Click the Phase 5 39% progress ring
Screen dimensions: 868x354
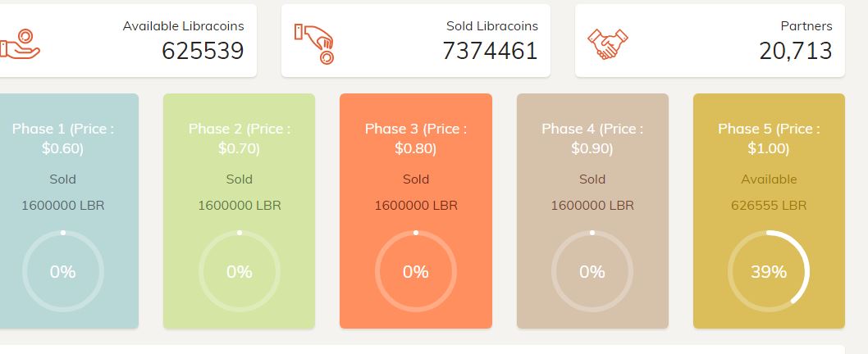point(769,272)
